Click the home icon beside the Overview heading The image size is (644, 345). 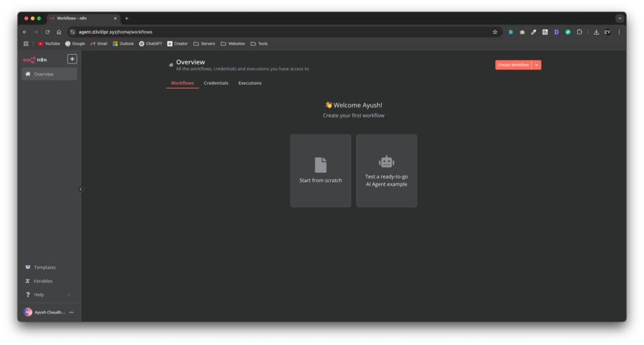click(171, 65)
